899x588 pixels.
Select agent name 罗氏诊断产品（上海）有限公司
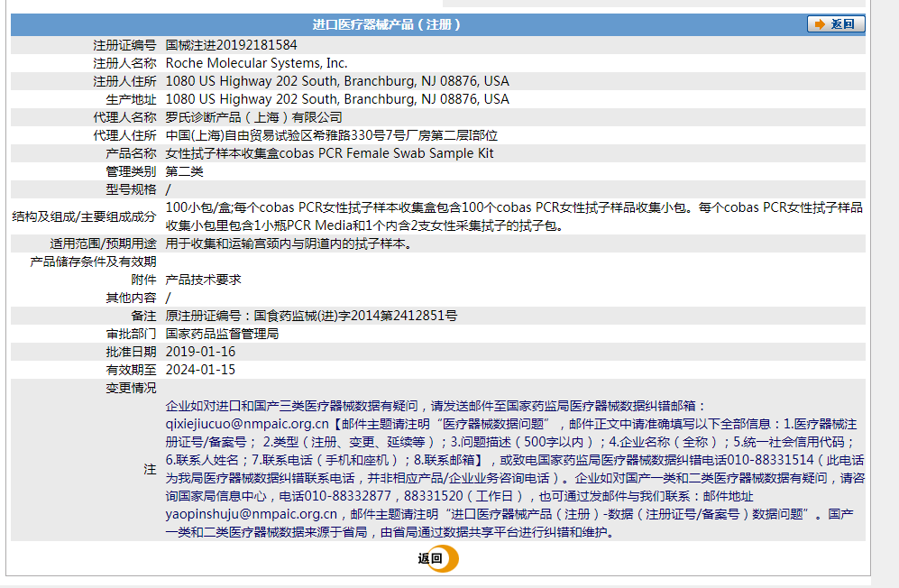click(254, 117)
